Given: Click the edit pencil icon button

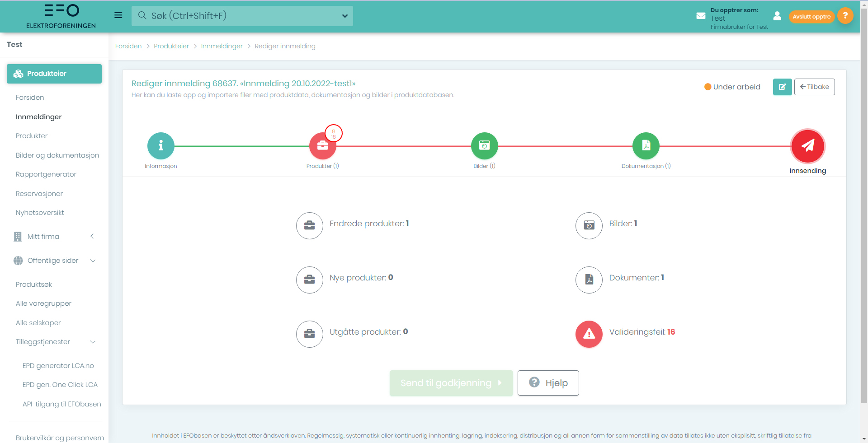Looking at the screenshot, I should tap(782, 87).
